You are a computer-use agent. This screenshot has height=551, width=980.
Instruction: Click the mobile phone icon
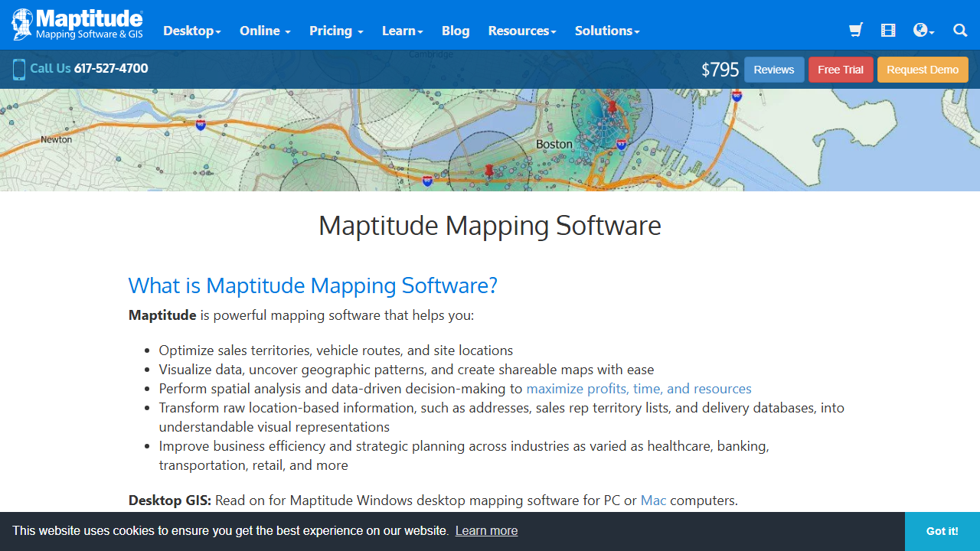coord(19,70)
